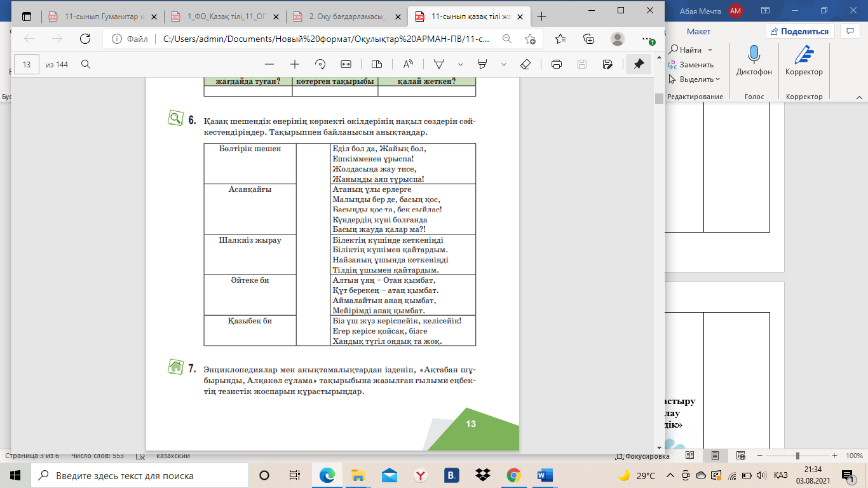Switch Word to Print Layout view

(715, 456)
